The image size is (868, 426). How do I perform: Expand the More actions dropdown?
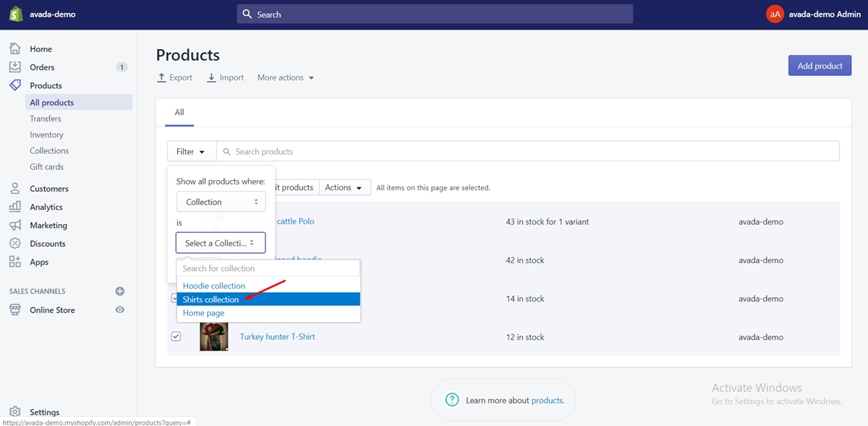point(286,77)
